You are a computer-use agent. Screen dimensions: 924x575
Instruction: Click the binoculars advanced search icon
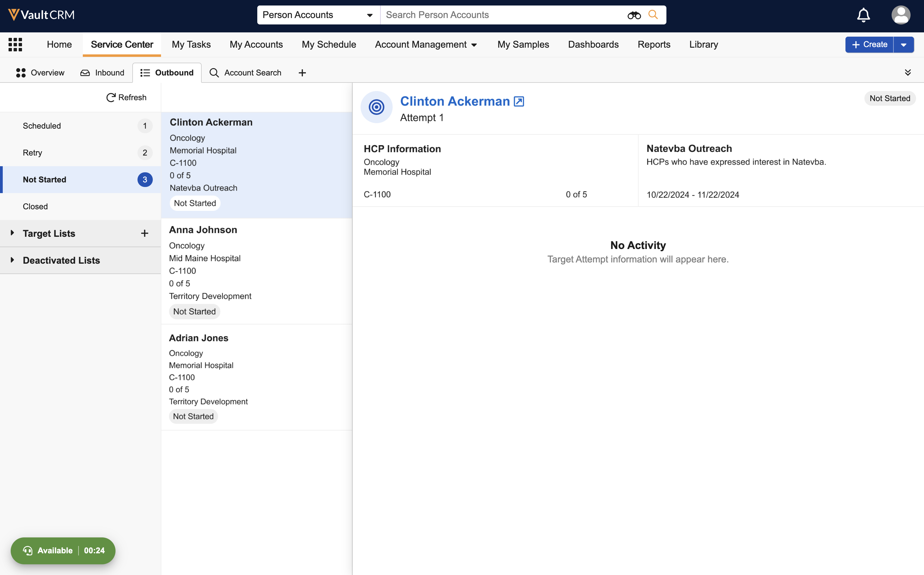click(x=634, y=15)
